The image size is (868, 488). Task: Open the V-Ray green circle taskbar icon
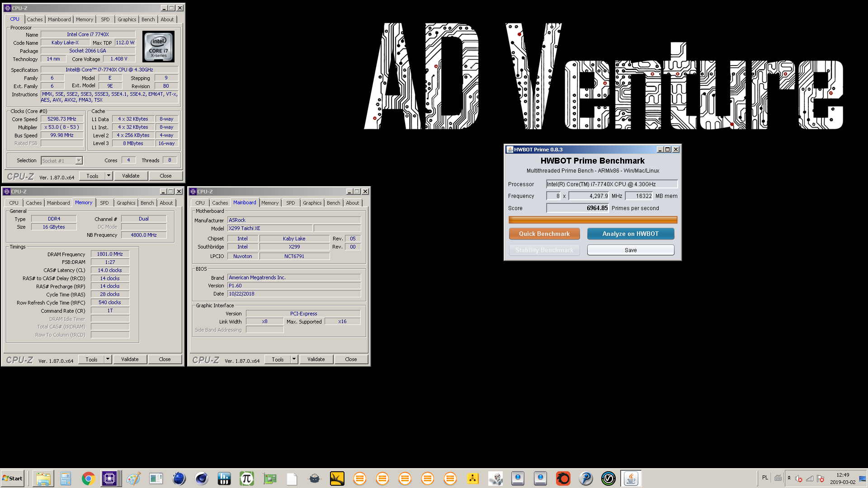pos(609,479)
